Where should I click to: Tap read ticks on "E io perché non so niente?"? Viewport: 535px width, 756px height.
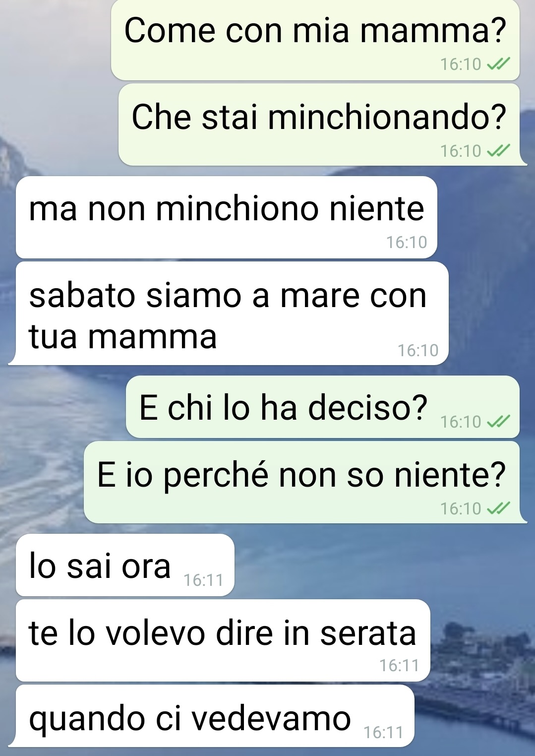click(x=498, y=508)
